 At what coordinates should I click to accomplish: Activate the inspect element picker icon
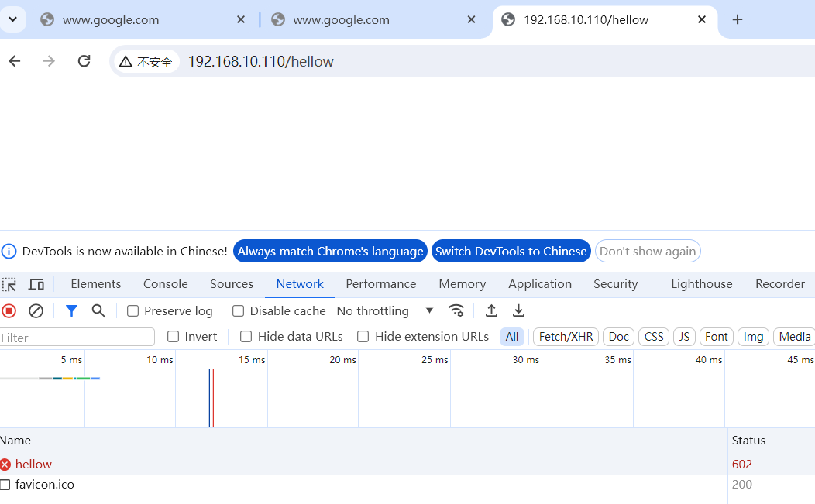coord(9,284)
